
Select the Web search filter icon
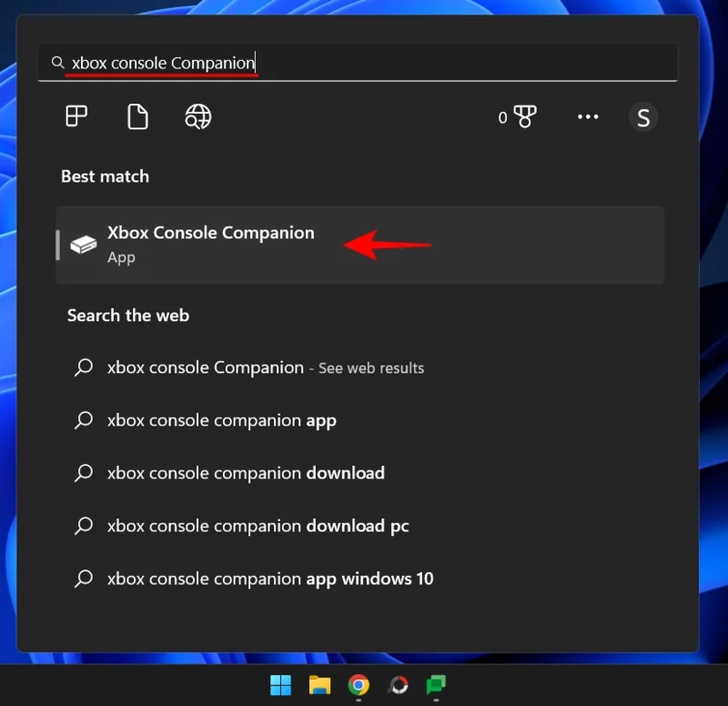tap(197, 116)
